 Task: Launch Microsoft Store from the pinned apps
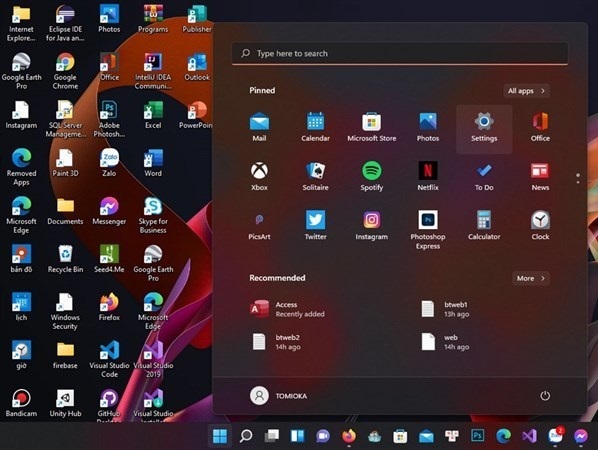point(371,127)
